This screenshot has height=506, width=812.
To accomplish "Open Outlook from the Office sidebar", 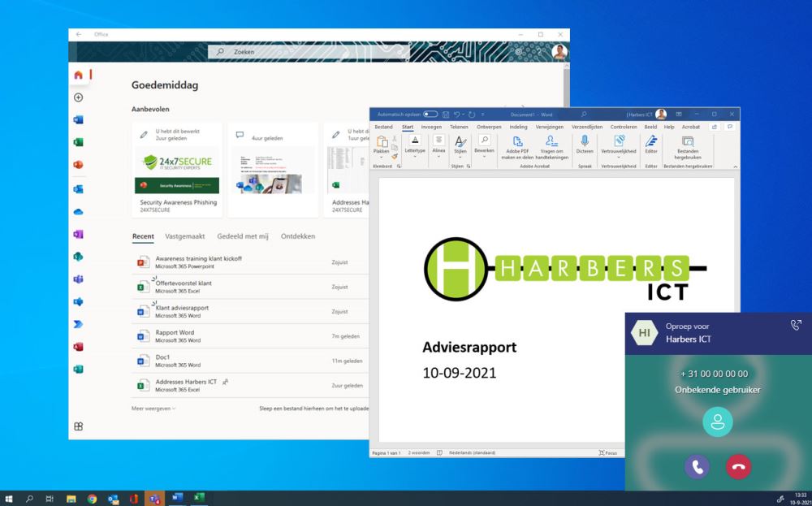I will [x=78, y=189].
